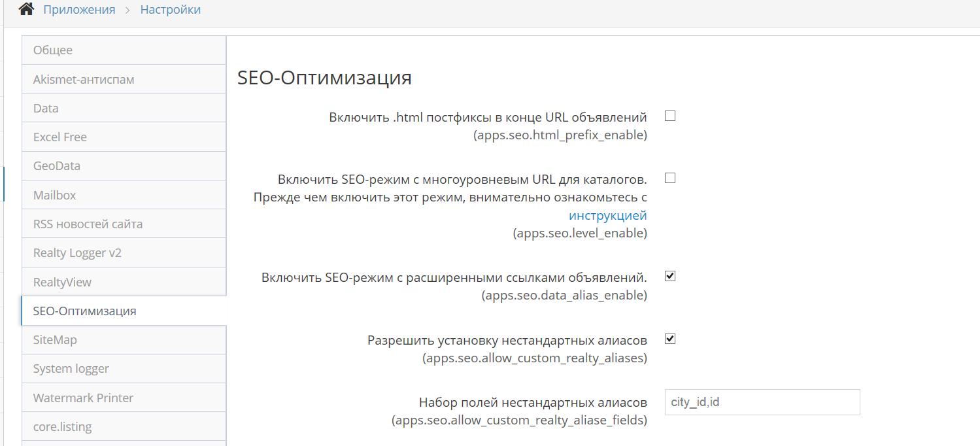Select the SiteMap tab
This screenshot has width=980, height=446.
pyautogui.click(x=124, y=340)
